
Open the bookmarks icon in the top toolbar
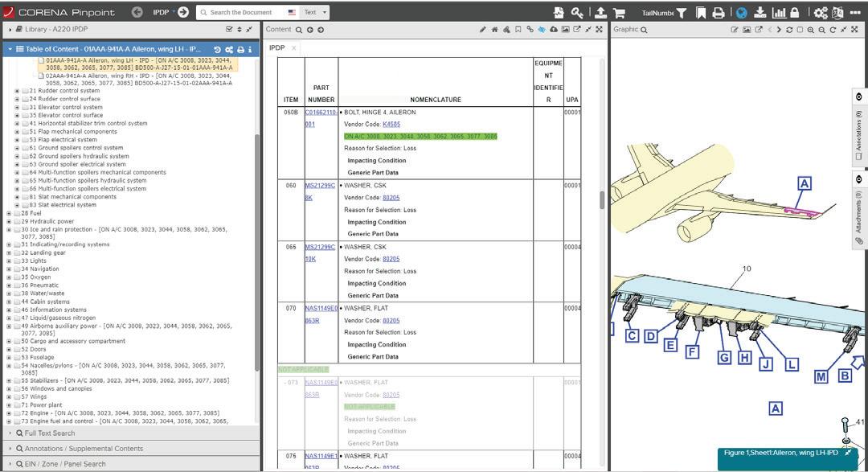point(701,12)
